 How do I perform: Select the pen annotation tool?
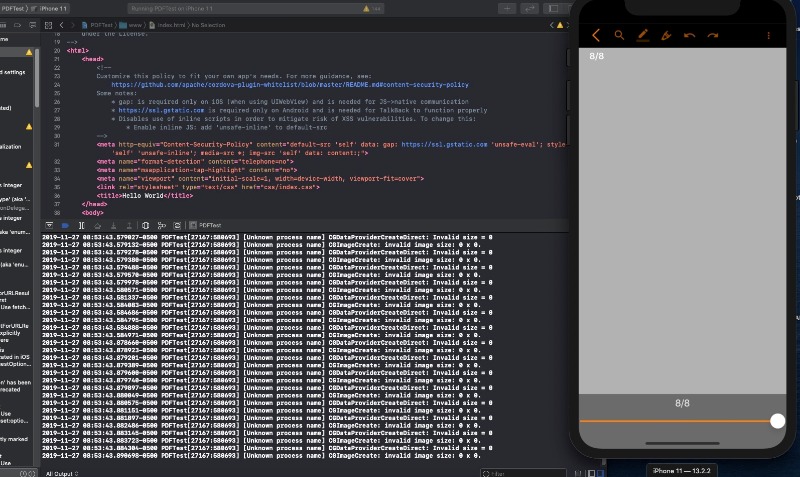[x=643, y=35]
